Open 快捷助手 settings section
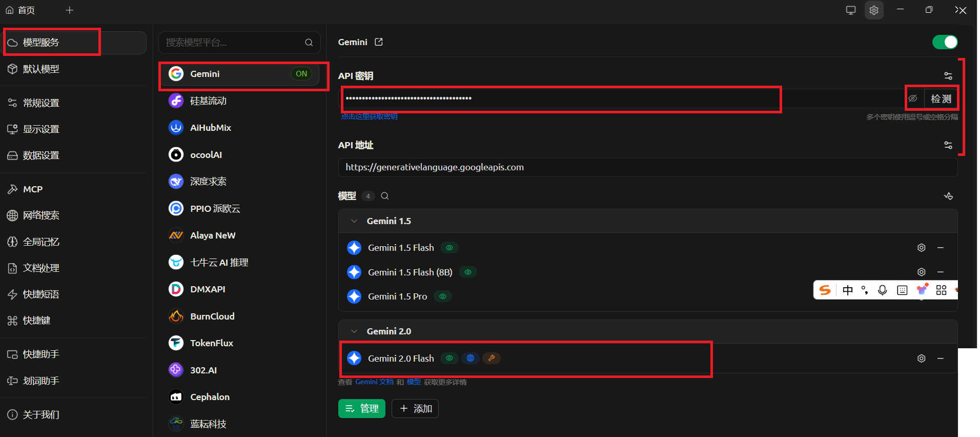The width and height of the screenshot is (980, 437). 74,354
